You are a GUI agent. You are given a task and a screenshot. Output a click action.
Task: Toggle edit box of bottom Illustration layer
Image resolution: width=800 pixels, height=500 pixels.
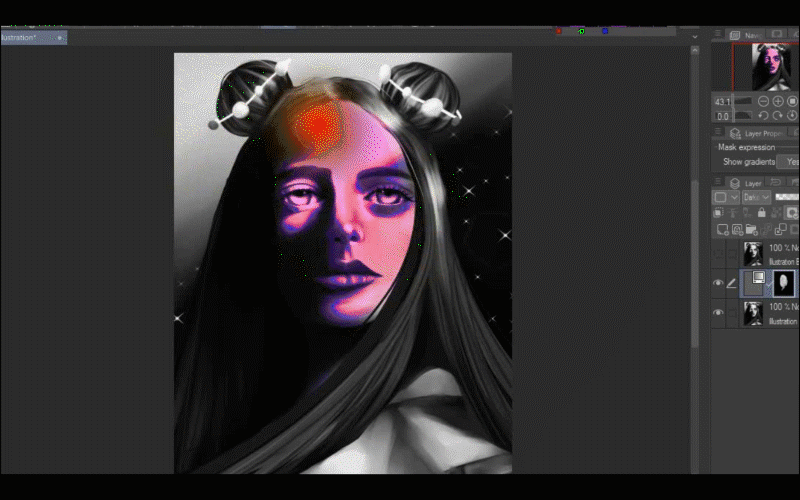(x=732, y=312)
